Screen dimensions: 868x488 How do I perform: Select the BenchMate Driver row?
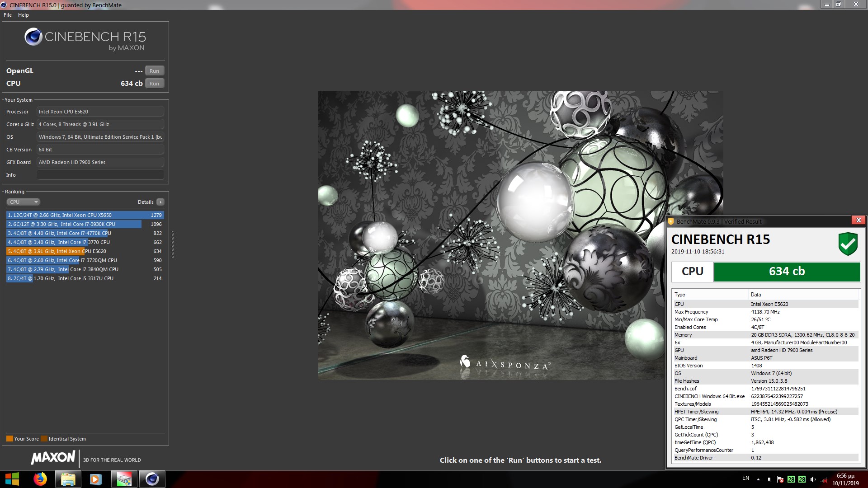click(765, 458)
